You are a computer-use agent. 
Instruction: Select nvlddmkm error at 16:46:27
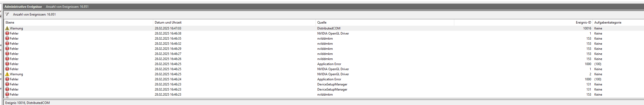coord(324,54)
